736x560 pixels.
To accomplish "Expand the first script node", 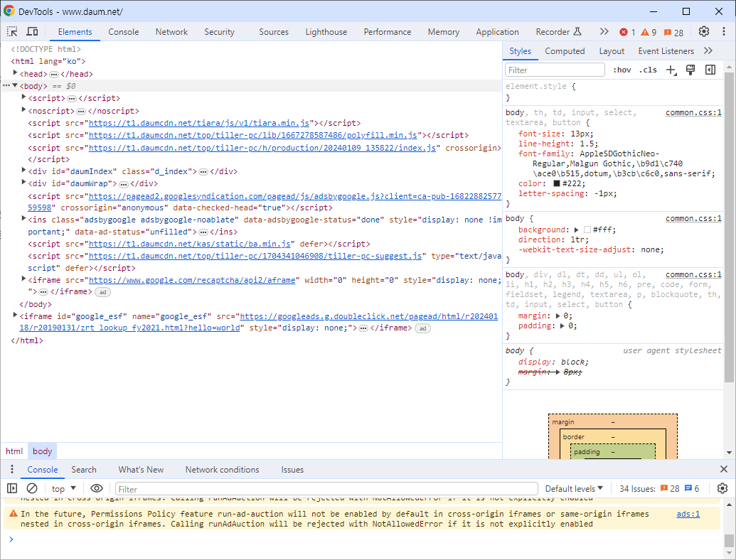I will [23, 97].
